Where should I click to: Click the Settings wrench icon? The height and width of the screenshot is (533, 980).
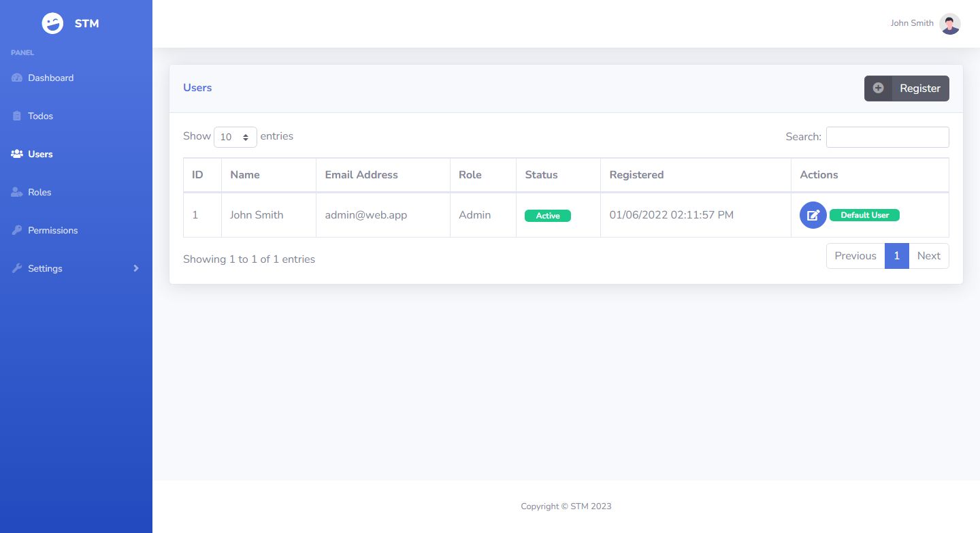(17, 268)
